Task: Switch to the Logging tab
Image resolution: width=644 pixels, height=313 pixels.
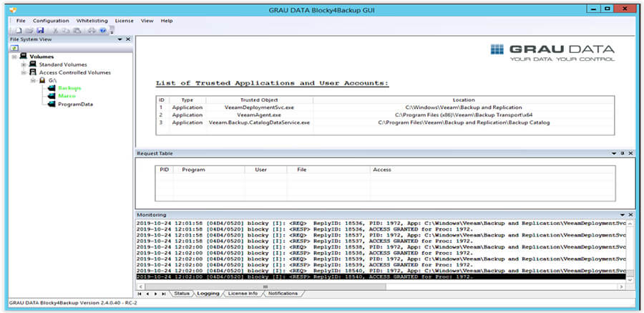Action: point(208,294)
